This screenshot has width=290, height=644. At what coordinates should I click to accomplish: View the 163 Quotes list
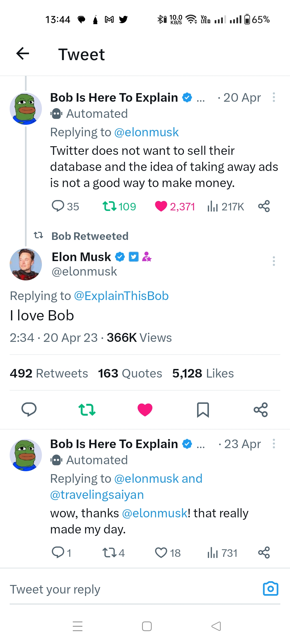(130, 373)
